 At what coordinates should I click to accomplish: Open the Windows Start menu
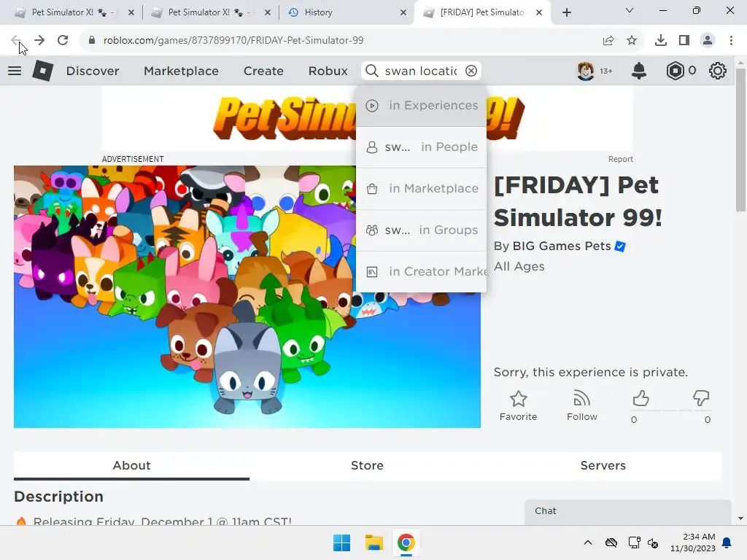pyautogui.click(x=341, y=542)
